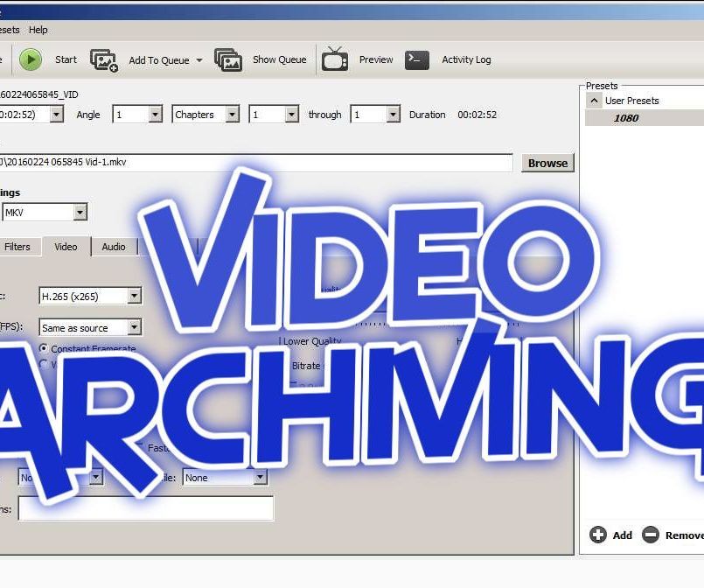The width and height of the screenshot is (704, 588).
Task: Open the MKV container format dropdown
Action: coord(80,212)
